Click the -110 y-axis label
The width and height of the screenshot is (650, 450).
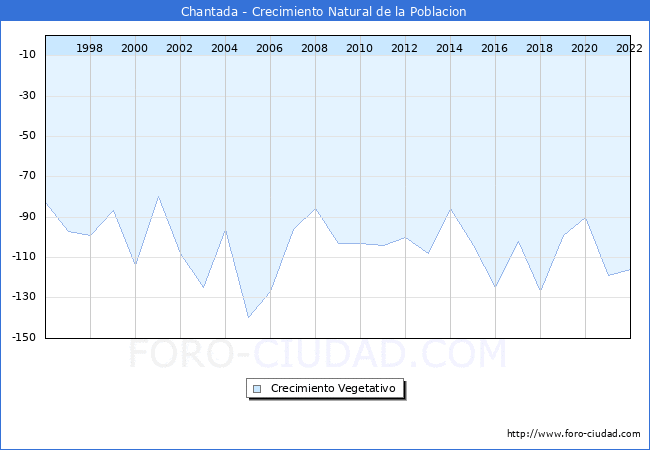coord(24,257)
